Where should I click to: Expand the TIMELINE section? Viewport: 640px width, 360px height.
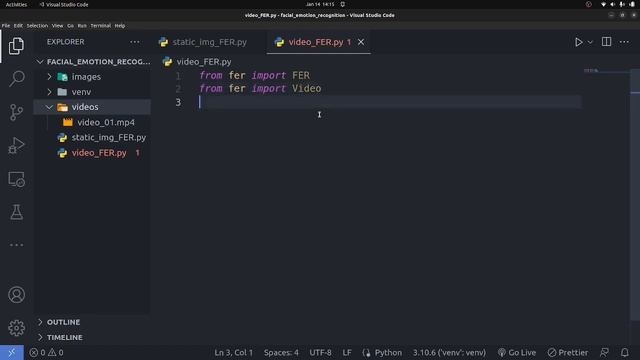[x=93, y=337]
